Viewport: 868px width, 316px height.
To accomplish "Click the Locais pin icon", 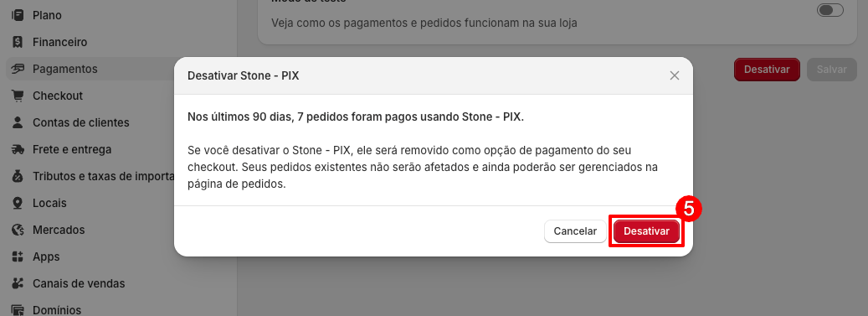I will (18, 203).
